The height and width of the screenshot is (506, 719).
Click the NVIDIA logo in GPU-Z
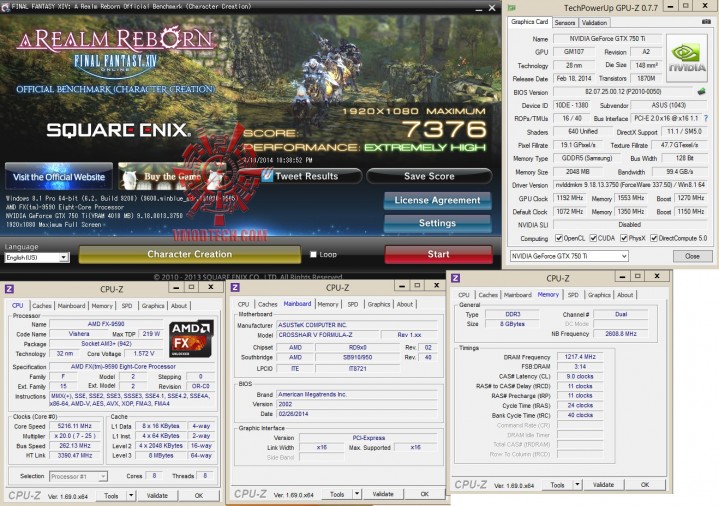(x=686, y=58)
